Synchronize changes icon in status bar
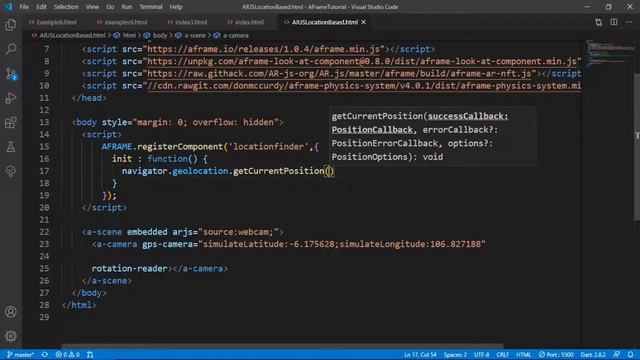The height and width of the screenshot is (360, 640). point(44,355)
